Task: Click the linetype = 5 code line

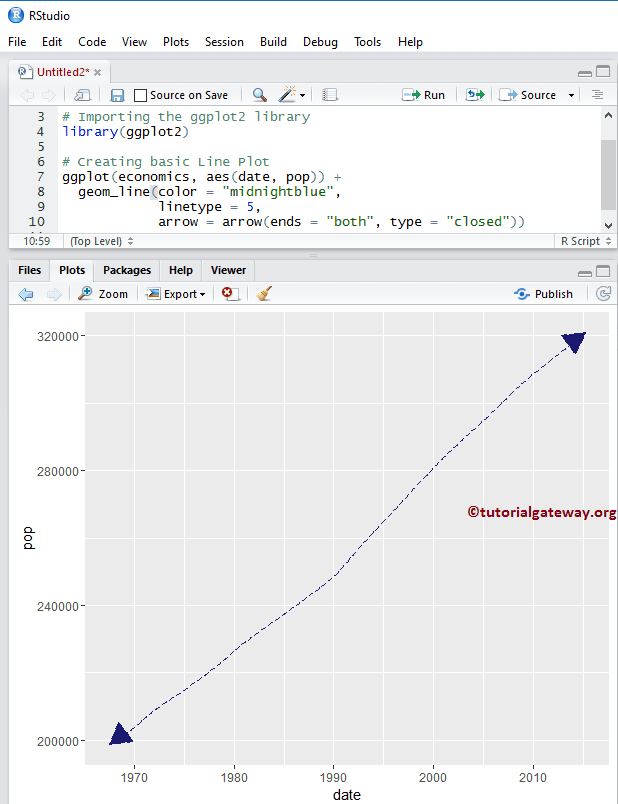Action: point(209,207)
